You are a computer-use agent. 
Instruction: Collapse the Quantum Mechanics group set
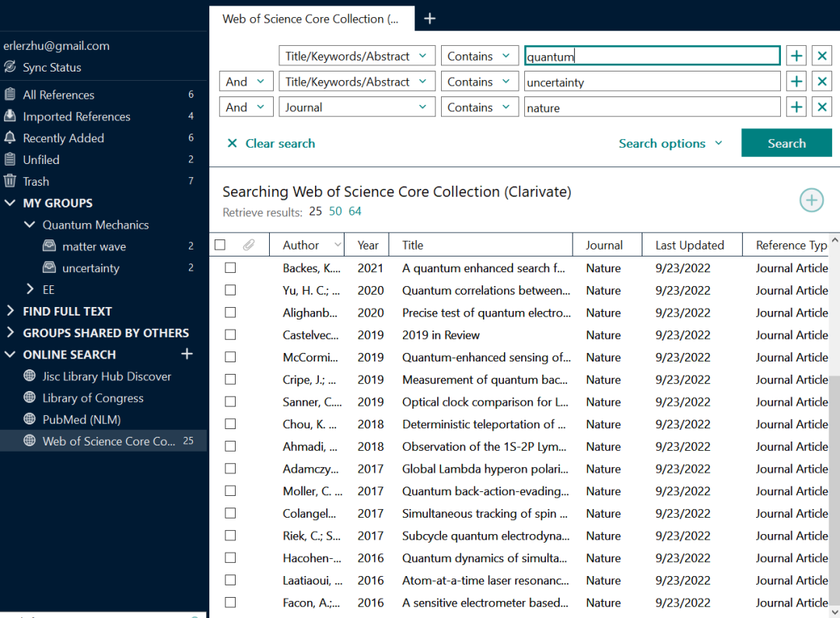pyautogui.click(x=30, y=225)
